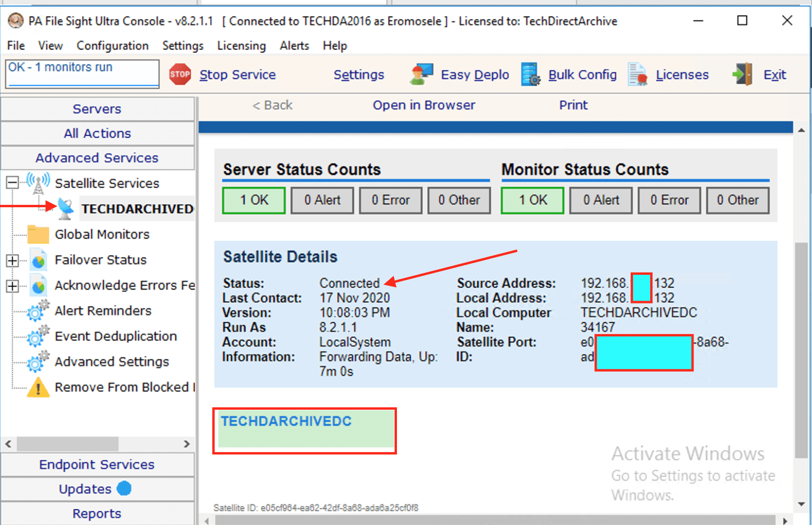Expand the Failover Status tree node
Screen dimensions: 812x525
coord(12,260)
